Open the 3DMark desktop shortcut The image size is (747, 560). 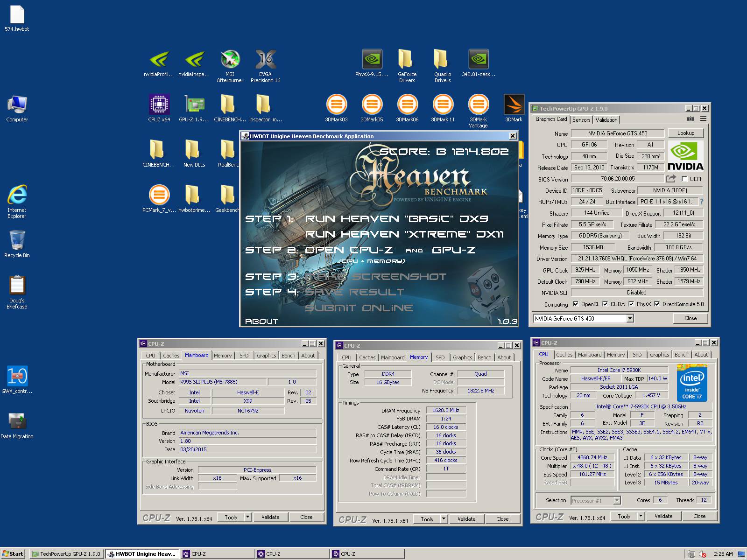click(x=514, y=108)
